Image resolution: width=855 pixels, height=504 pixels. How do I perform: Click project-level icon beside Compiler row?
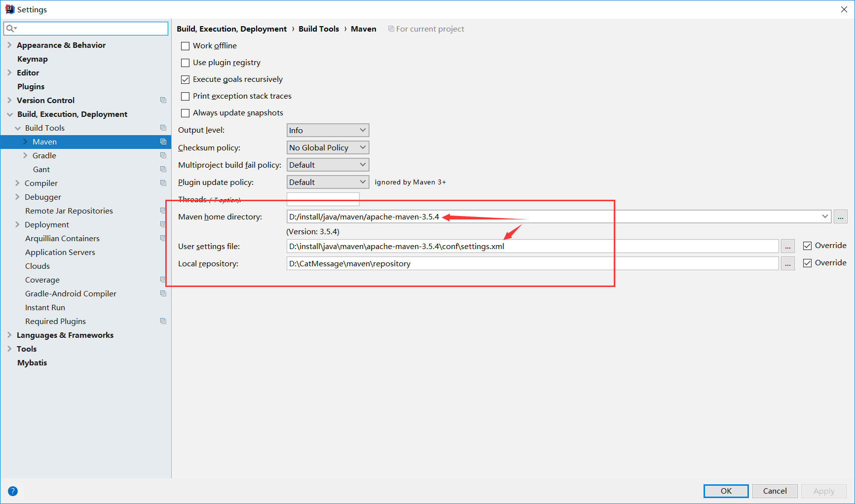[x=163, y=183]
